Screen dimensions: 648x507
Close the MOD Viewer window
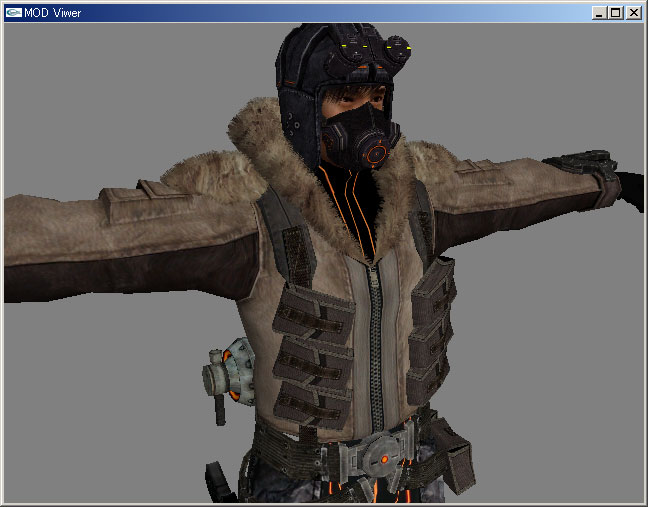(x=634, y=13)
